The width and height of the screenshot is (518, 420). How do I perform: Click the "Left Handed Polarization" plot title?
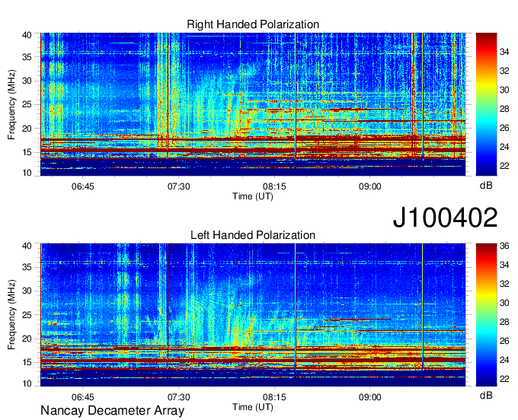(x=253, y=235)
